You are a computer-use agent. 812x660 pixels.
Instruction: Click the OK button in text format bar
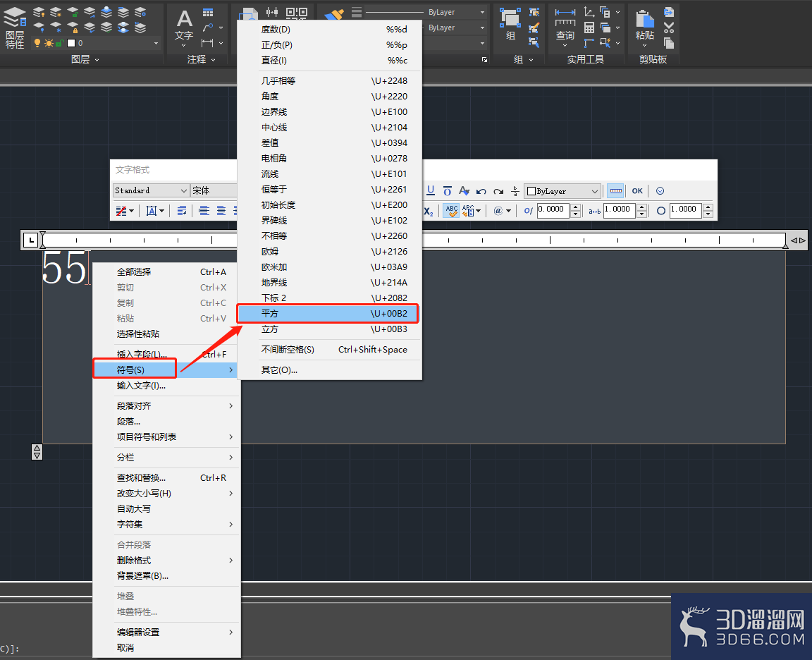[637, 190]
